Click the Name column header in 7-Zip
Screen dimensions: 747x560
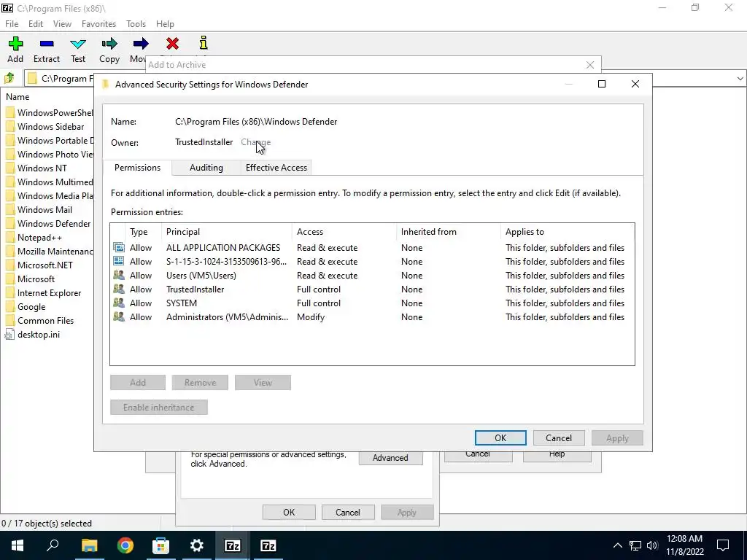tap(18, 97)
